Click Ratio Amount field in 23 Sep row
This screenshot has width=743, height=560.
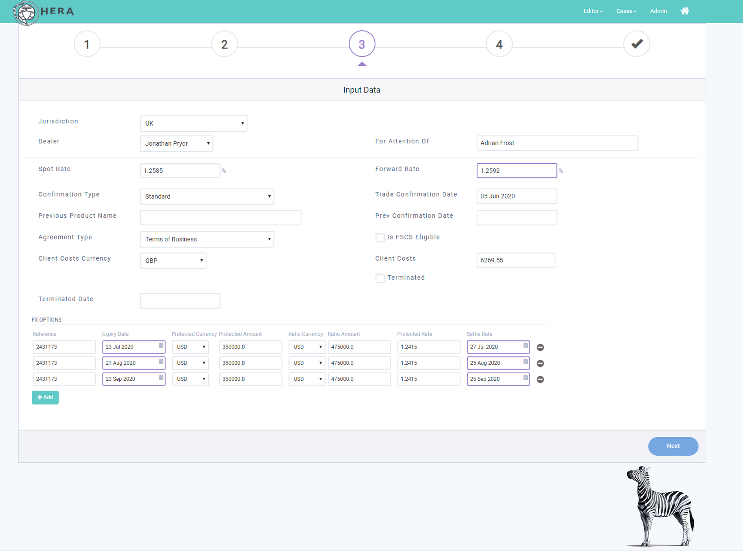click(x=359, y=379)
